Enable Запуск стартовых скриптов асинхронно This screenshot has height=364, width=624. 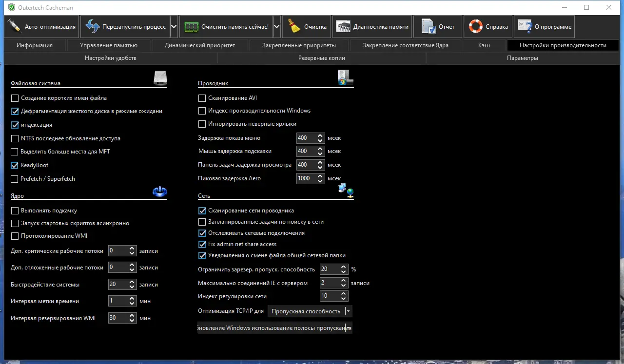pos(15,224)
